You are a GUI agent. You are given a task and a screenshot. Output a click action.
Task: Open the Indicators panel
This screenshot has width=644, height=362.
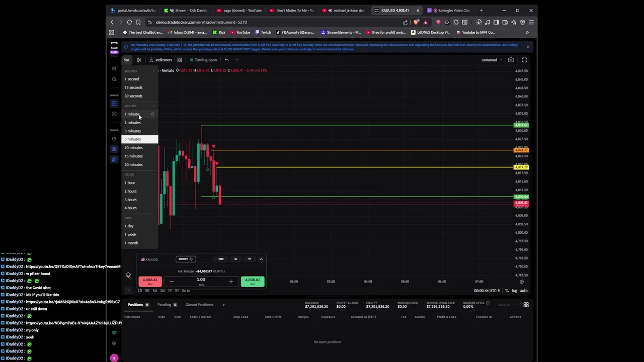point(160,60)
